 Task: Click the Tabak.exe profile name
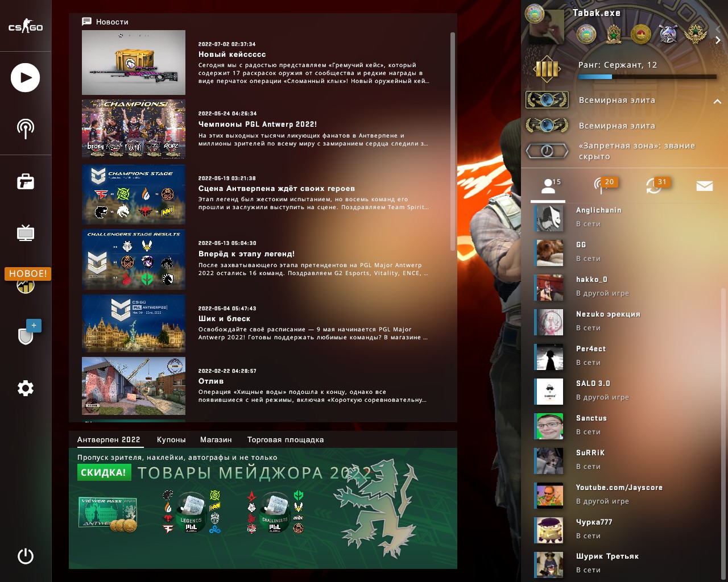point(596,13)
